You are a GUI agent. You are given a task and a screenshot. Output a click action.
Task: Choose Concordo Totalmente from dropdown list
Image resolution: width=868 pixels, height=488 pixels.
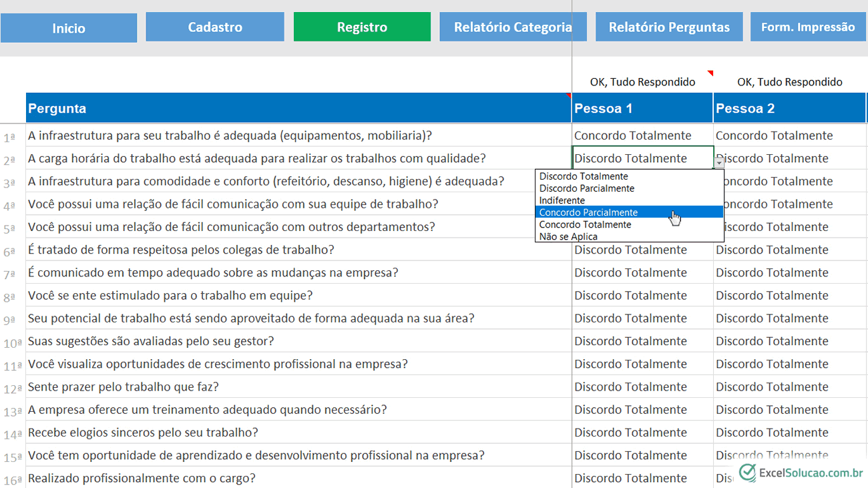point(629,224)
